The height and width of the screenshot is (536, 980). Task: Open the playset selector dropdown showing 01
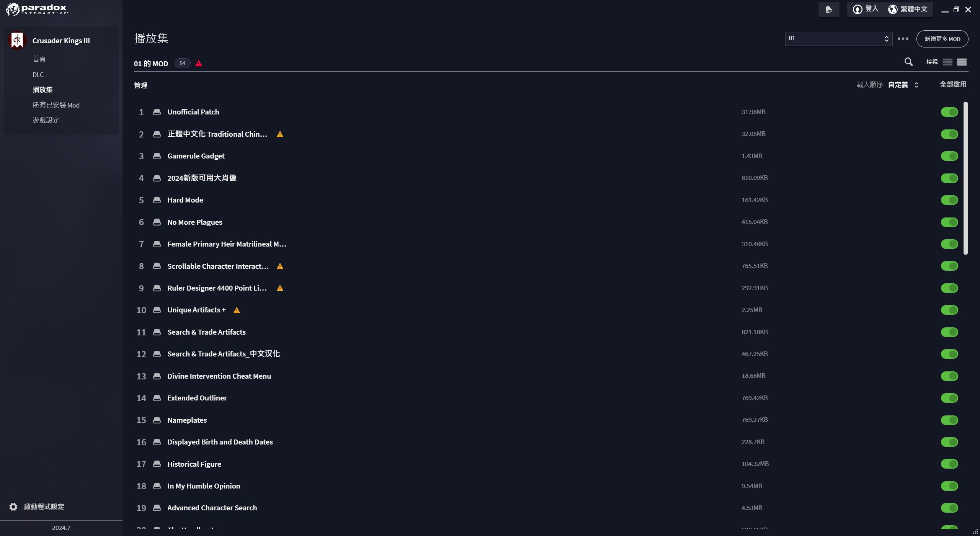point(839,39)
